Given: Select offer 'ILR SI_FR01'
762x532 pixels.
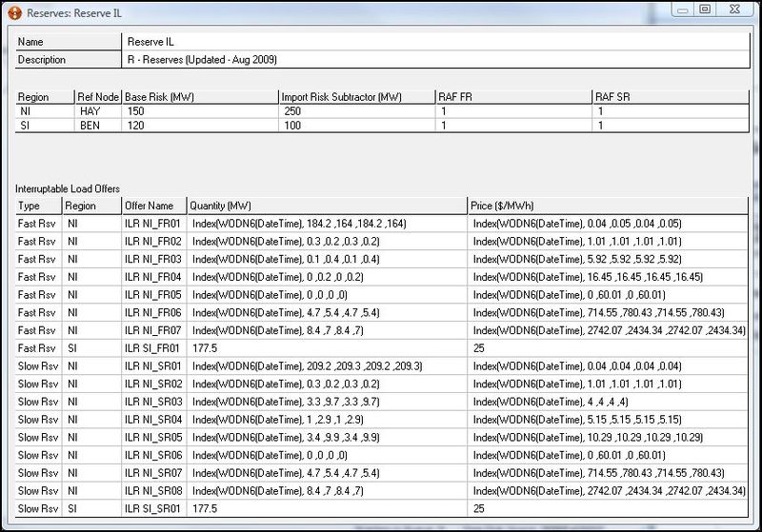Looking at the screenshot, I should coord(154,348).
